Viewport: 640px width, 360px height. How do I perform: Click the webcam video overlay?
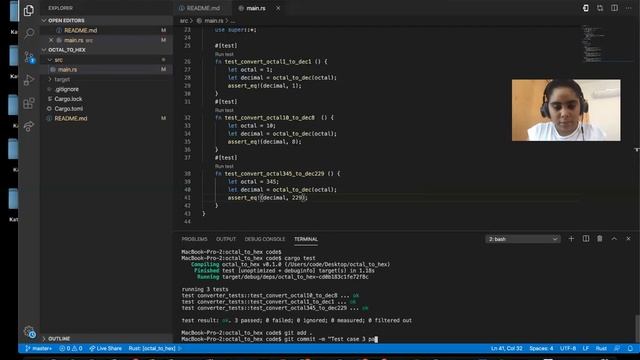[x=566, y=110]
